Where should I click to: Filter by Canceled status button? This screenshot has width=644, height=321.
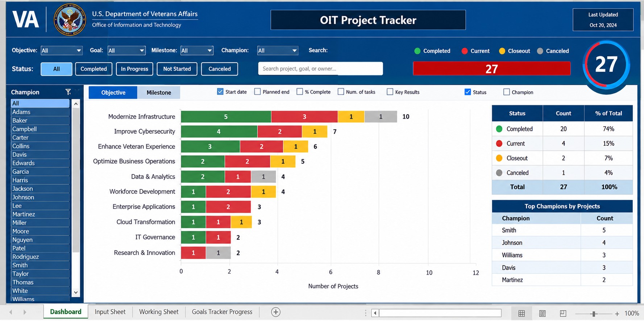tap(220, 69)
